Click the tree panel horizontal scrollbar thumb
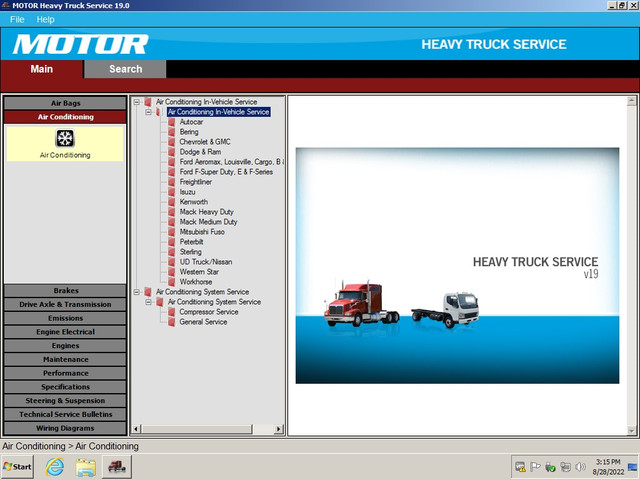This screenshot has height=480, width=640. tap(197, 429)
